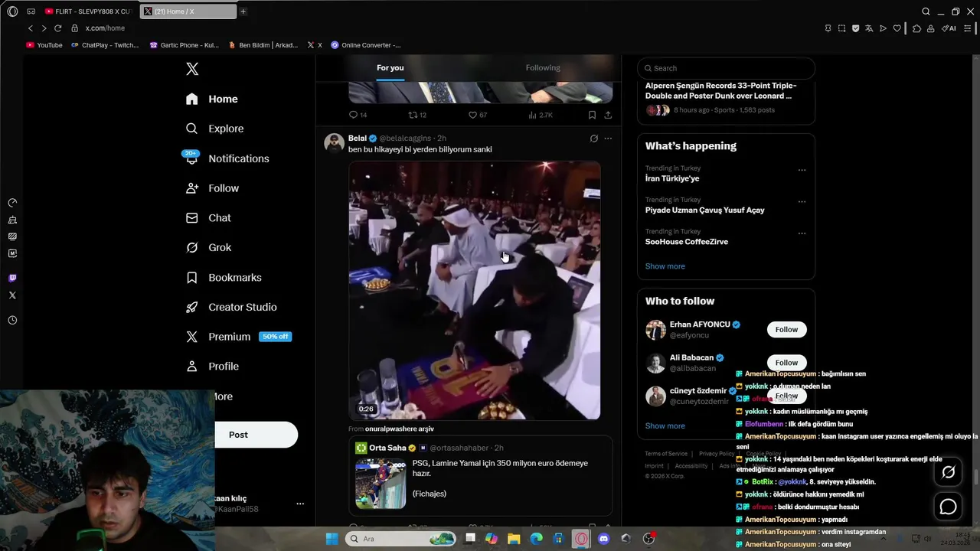980x551 pixels.
Task: Open floating Grok button at bottom right
Action: click(948, 472)
